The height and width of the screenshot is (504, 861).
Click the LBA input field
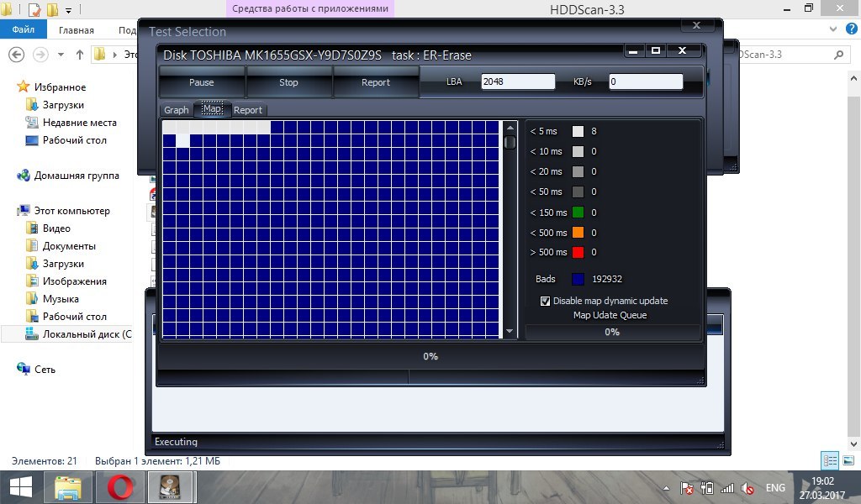tap(517, 82)
